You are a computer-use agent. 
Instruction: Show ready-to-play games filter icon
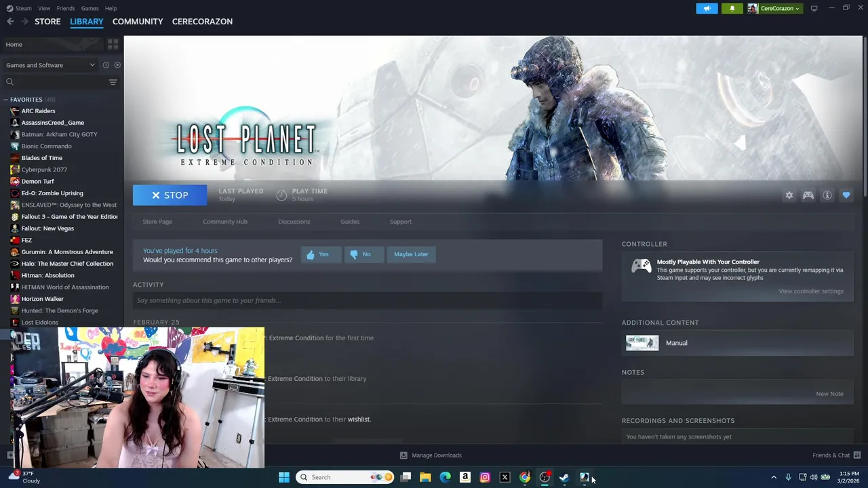[x=117, y=65]
